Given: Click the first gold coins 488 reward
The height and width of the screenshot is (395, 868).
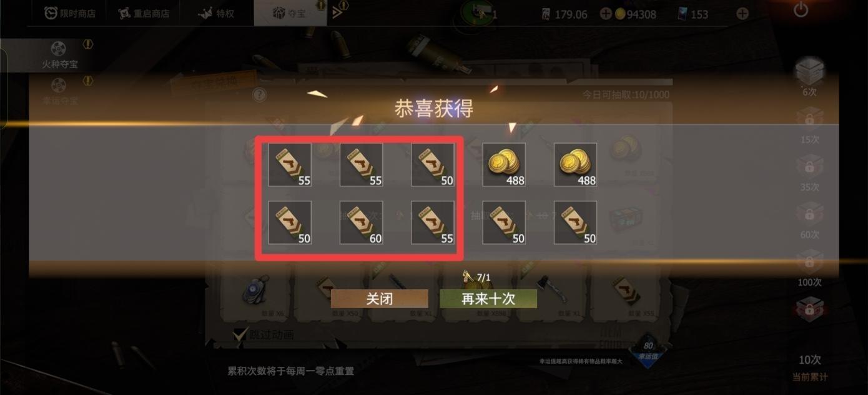Looking at the screenshot, I should pyautogui.click(x=504, y=164).
